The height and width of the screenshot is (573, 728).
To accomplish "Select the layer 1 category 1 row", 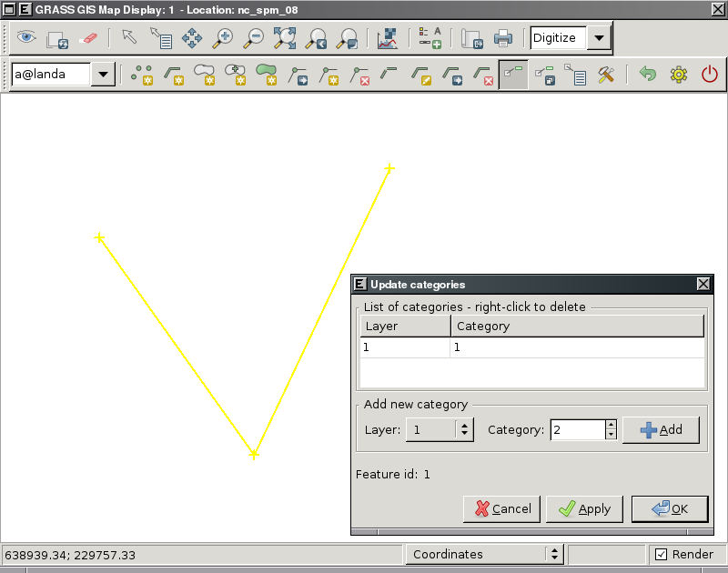I will (x=532, y=347).
